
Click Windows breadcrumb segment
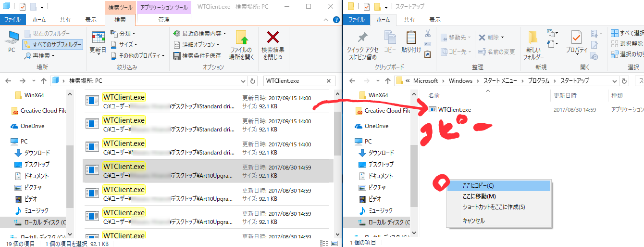pos(460,81)
